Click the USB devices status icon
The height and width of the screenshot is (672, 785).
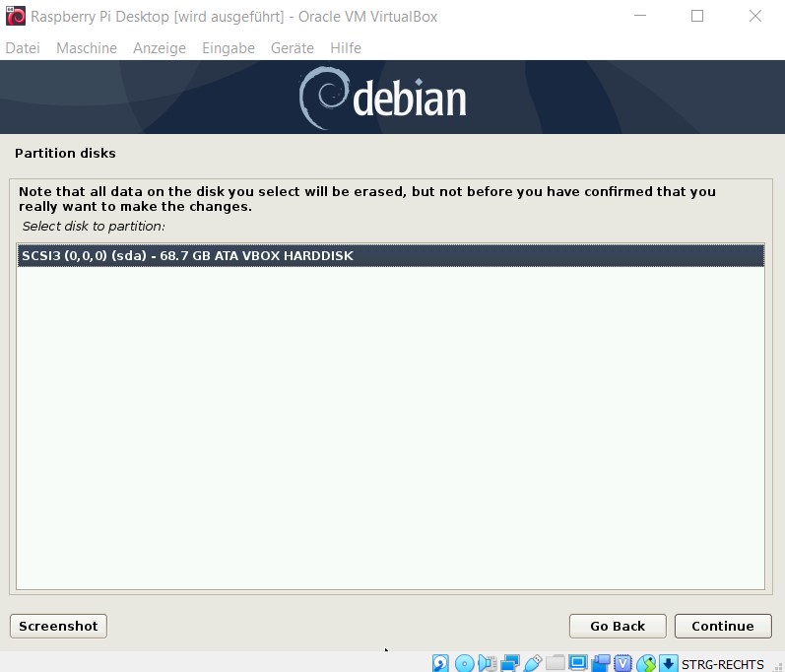click(533, 663)
